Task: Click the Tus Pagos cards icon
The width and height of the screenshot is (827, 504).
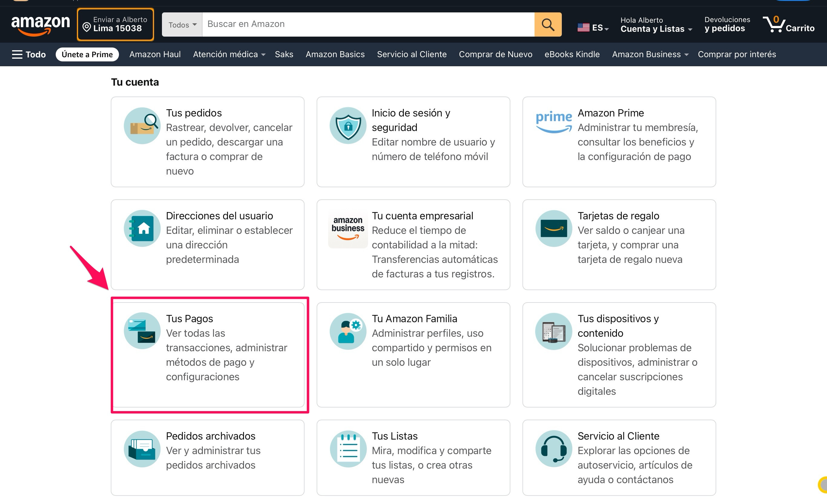Action: 142,331
